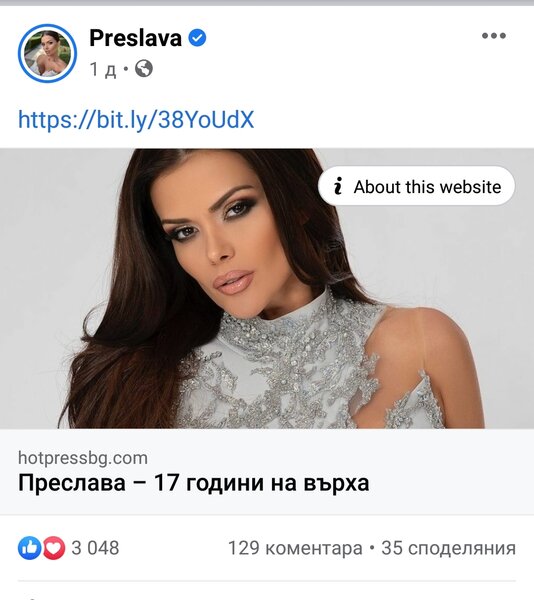534x600 pixels.
Task: Open headline Преслава – 17 години на върха
Action: click(194, 483)
